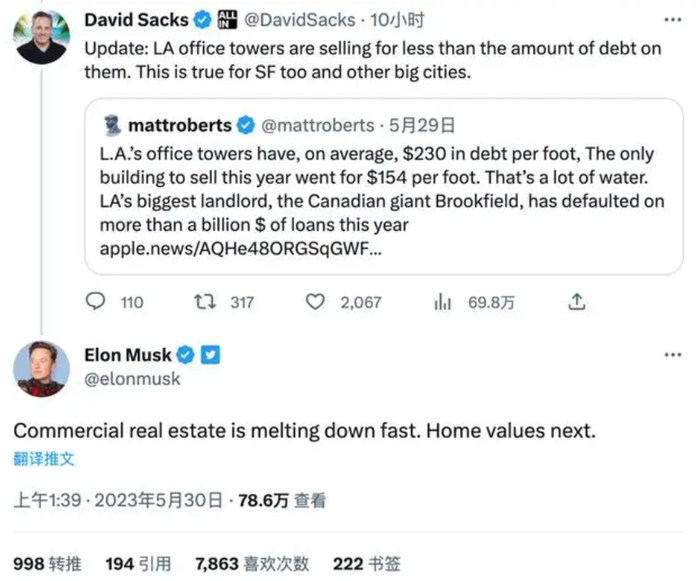Open the more options menu on Elon Musk's tweet

coord(674,355)
